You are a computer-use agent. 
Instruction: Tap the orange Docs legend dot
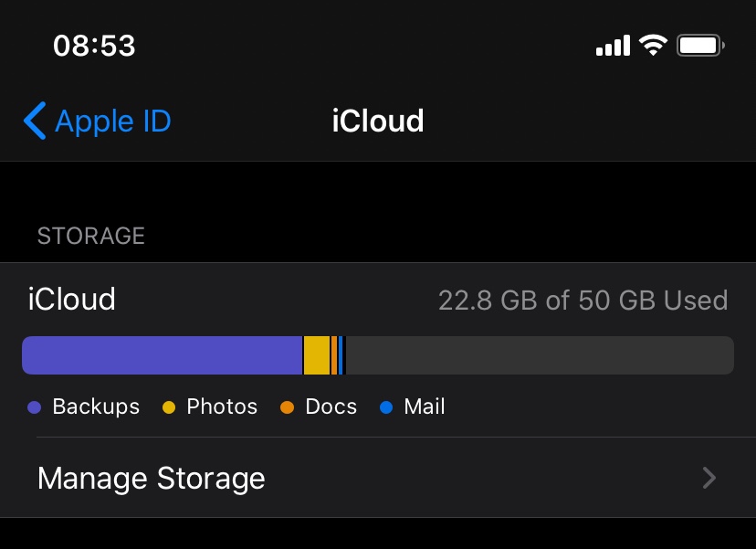point(288,407)
